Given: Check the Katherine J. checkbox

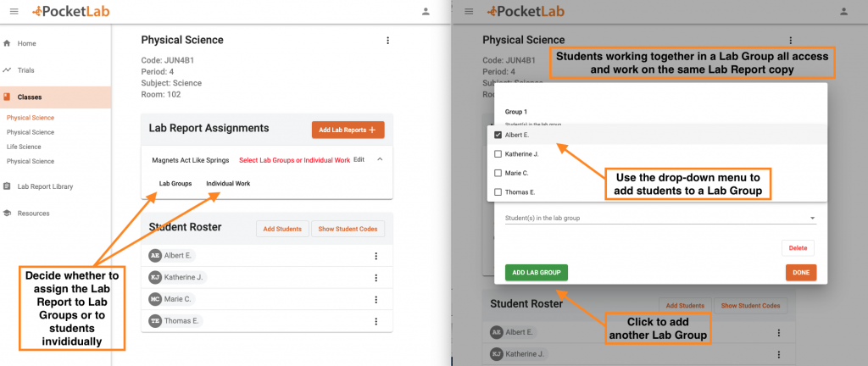Looking at the screenshot, I should pos(498,154).
